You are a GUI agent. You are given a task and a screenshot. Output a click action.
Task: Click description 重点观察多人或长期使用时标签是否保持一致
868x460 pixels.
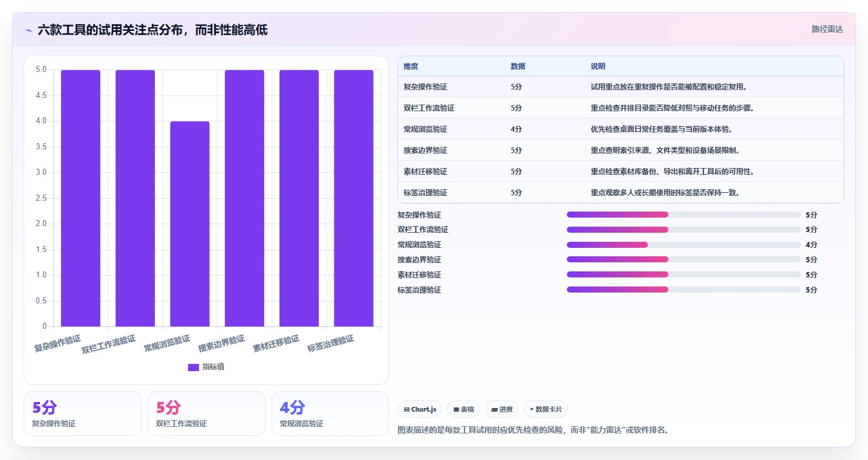666,193
